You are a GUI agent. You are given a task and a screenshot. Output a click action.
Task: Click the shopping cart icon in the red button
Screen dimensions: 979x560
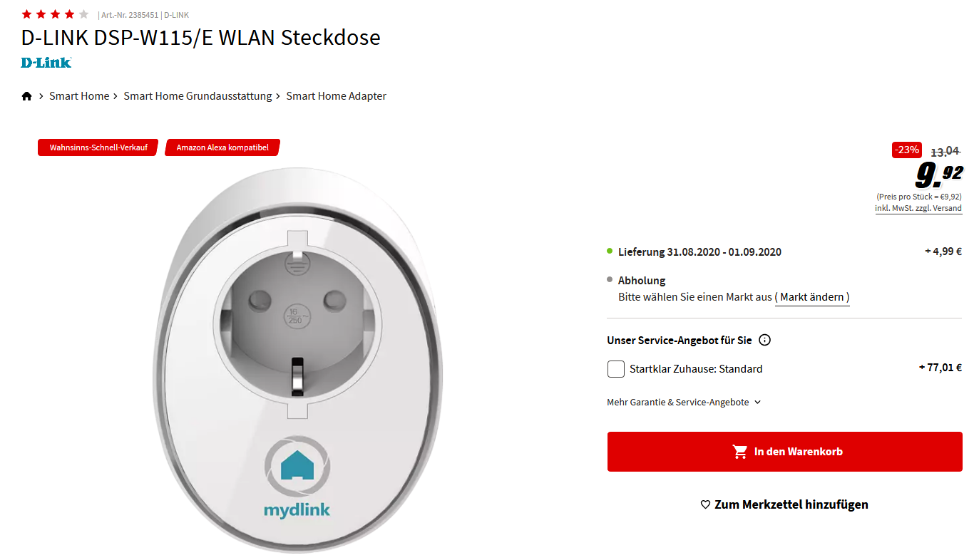[x=739, y=452]
